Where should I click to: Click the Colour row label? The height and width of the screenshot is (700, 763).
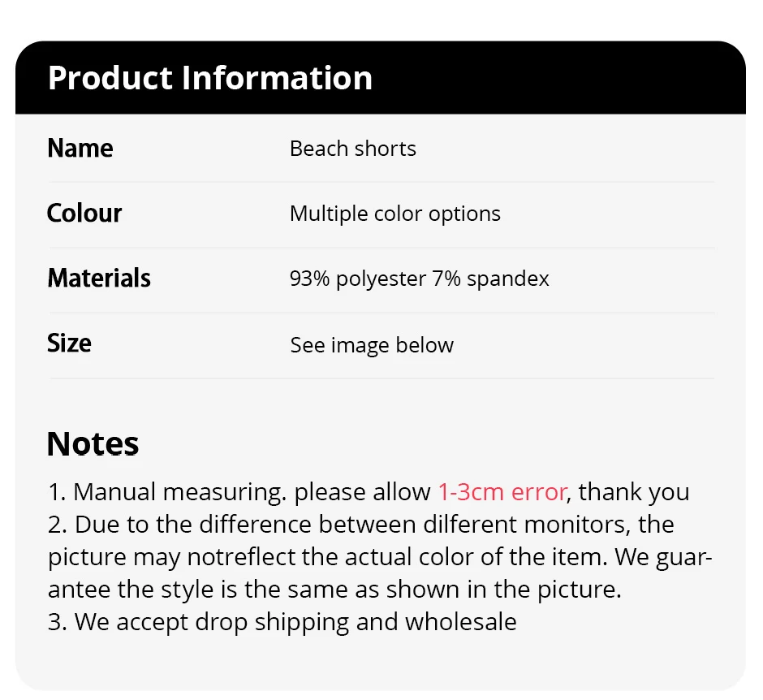pyautogui.click(x=84, y=214)
